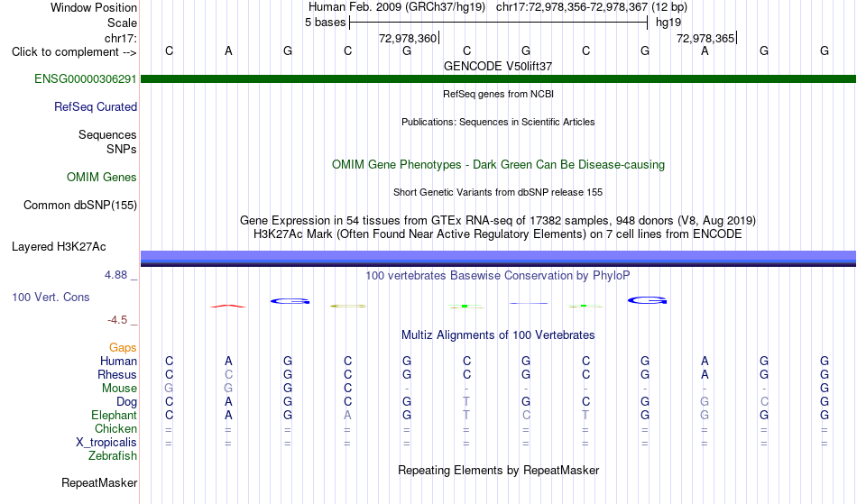Click the blue Layered H3K27Ac signal bar
Viewport: 857px width, 504px height.
[x=499, y=259]
